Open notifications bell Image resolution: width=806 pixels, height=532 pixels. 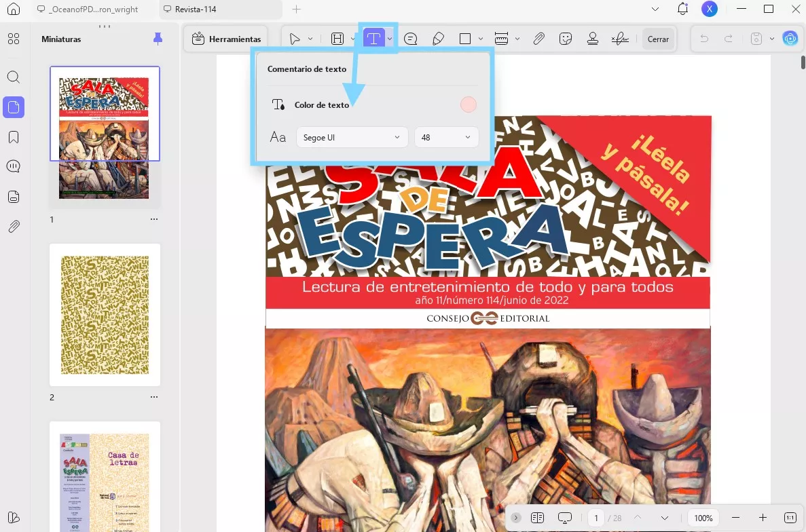(x=682, y=9)
